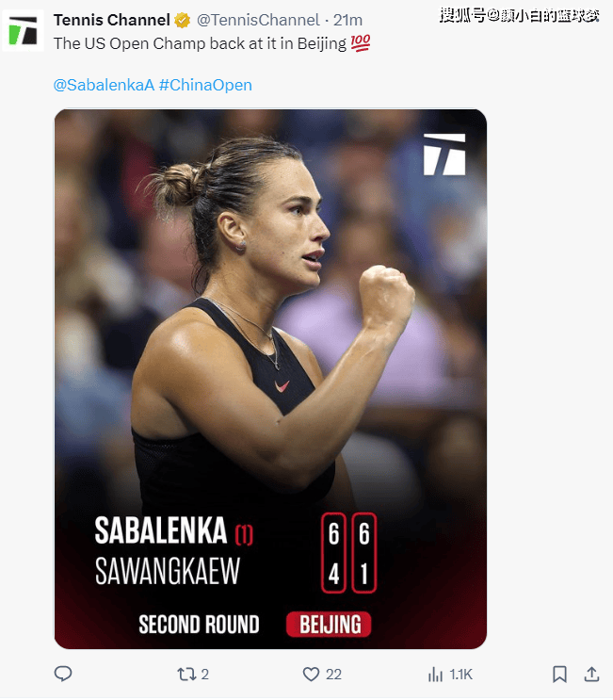The width and height of the screenshot is (613, 700).
Task: Open the Tennis Channel profile avatar
Action: [x=24, y=31]
